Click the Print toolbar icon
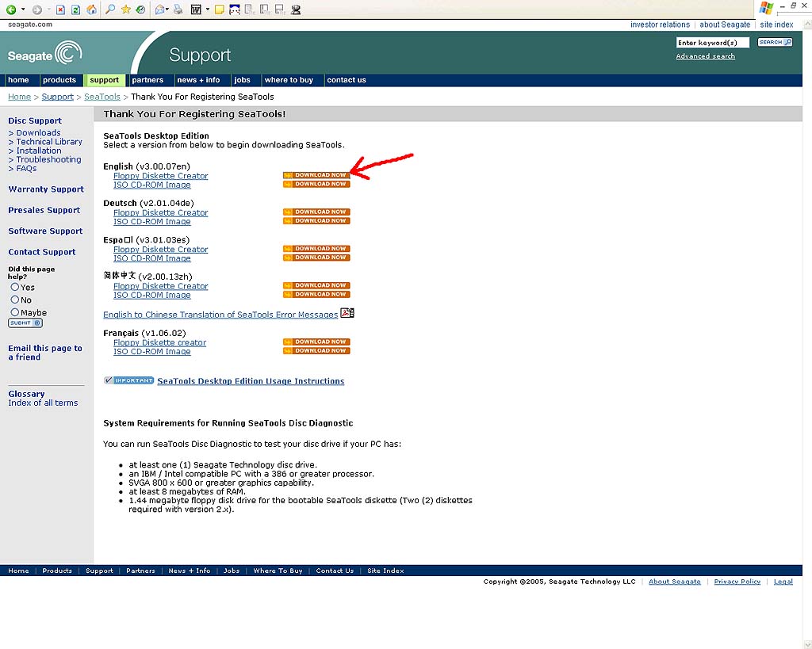Screen dimensions: 812x649 [178, 10]
